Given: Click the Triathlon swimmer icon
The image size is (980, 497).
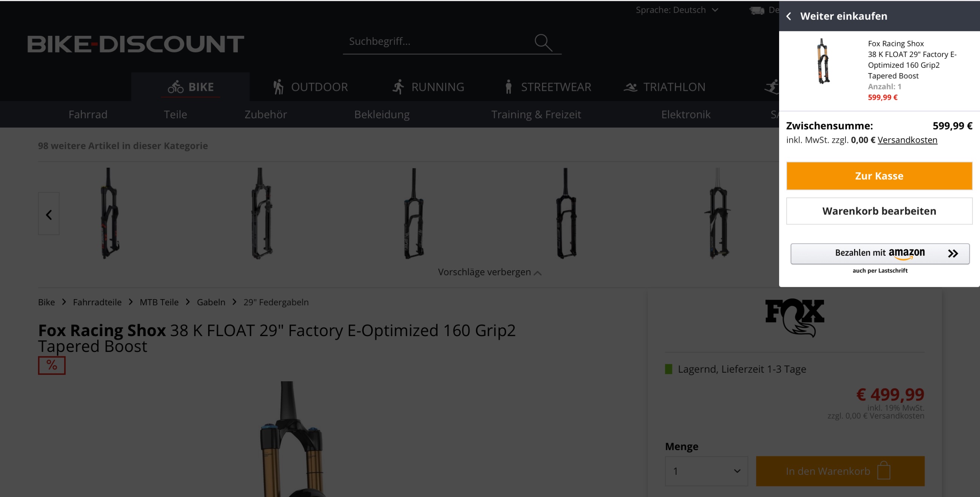Looking at the screenshot, I should coord(630,87).
